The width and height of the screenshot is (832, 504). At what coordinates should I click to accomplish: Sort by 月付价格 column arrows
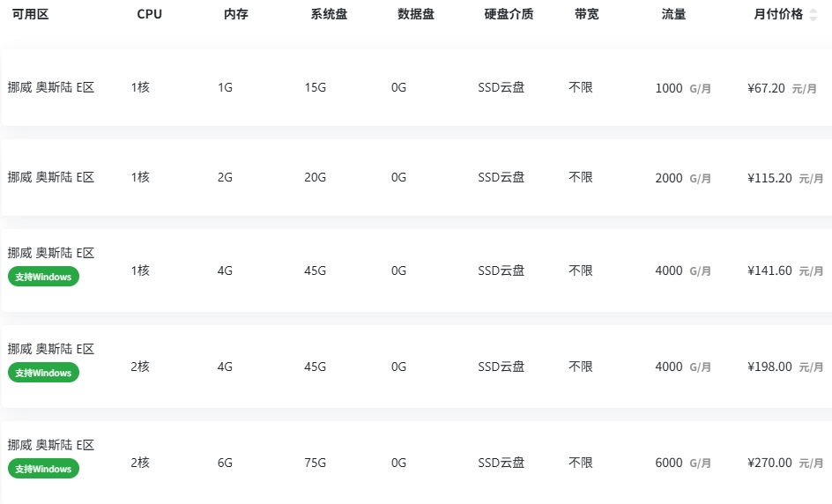click(813, 14)
